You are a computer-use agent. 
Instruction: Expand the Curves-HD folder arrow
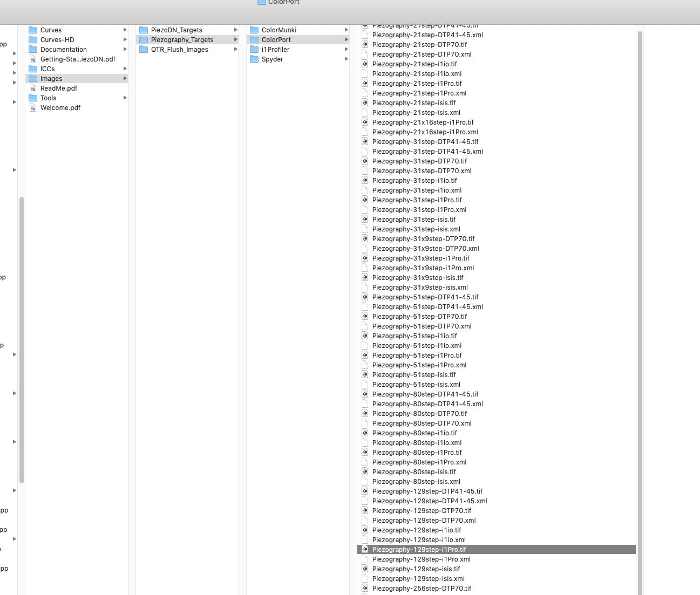(x=125, y=40)
